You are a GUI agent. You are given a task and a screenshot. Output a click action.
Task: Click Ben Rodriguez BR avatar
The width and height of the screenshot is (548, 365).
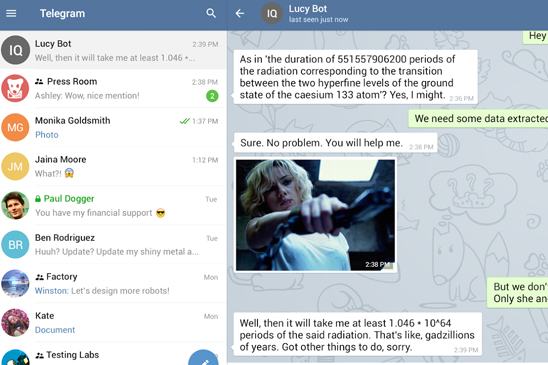(15, 244)
